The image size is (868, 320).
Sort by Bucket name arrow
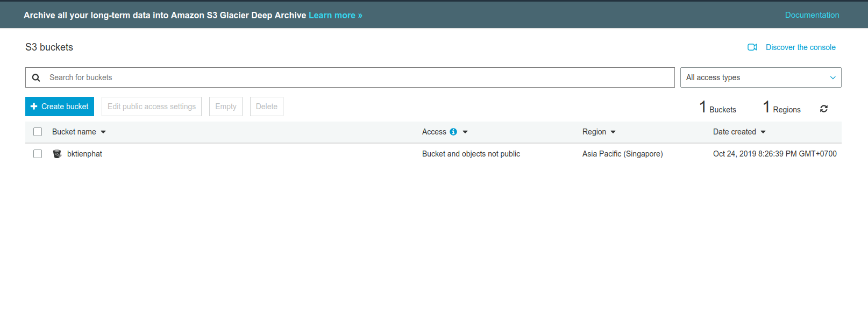(103, 132)
